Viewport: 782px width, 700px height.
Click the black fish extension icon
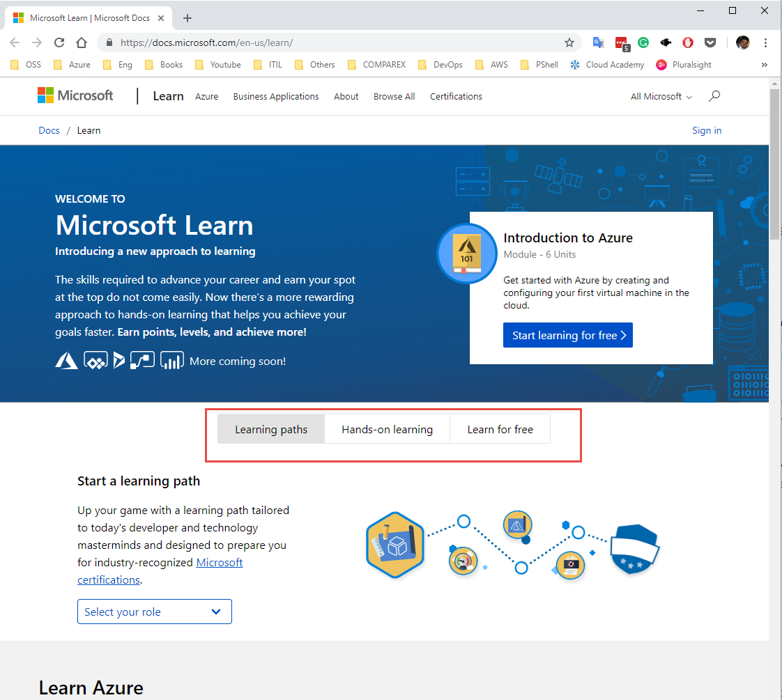click(x=666, y=42)
